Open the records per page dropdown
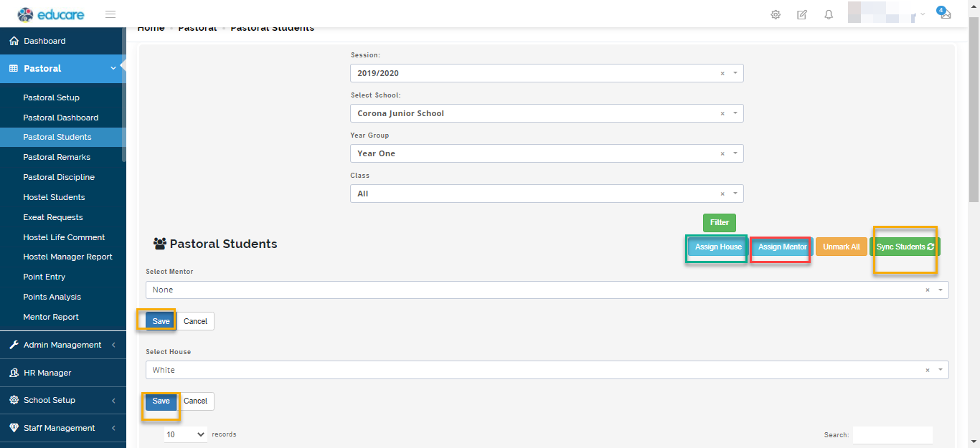 tap(186, 434)
